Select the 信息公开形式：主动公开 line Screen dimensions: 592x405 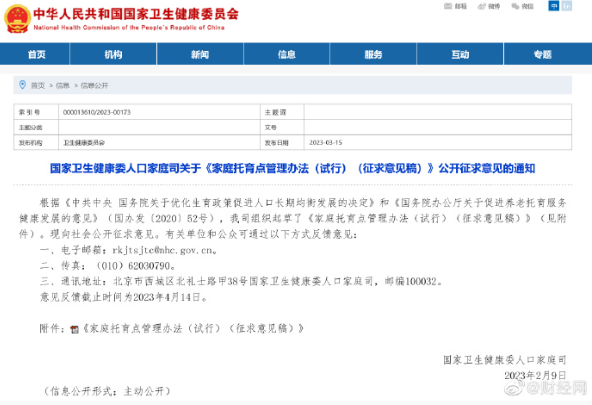click(x=106, y=391)
